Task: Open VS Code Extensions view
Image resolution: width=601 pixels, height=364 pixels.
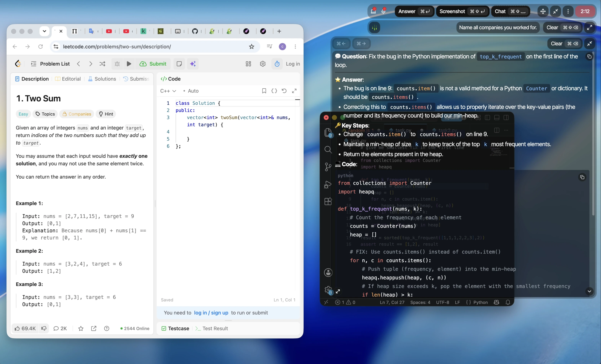Action: coord(328,201)
